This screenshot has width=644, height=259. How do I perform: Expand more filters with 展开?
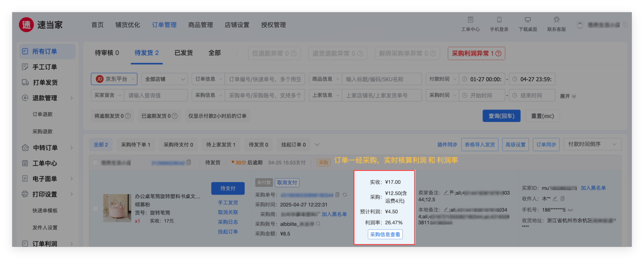(x=568, y=96)
